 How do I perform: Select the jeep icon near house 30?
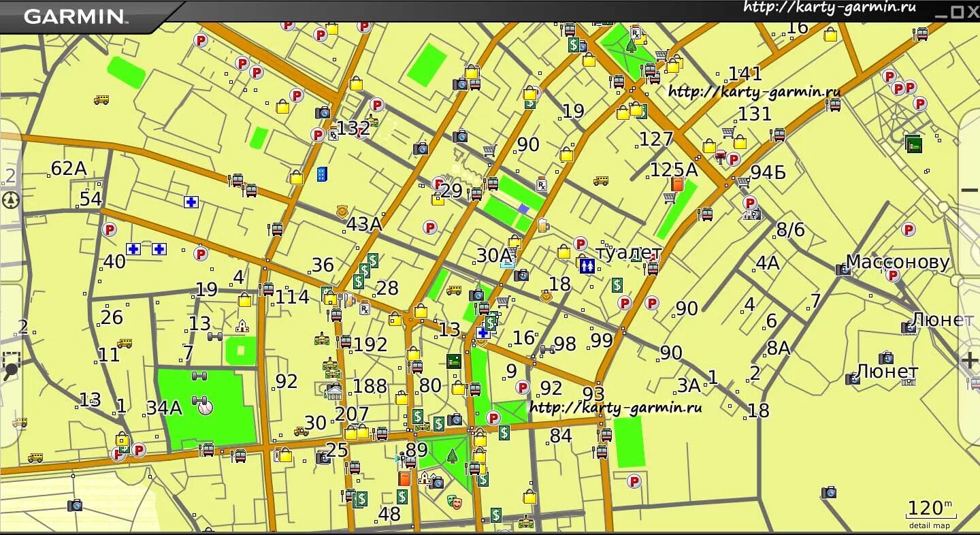tap(301, 431)
